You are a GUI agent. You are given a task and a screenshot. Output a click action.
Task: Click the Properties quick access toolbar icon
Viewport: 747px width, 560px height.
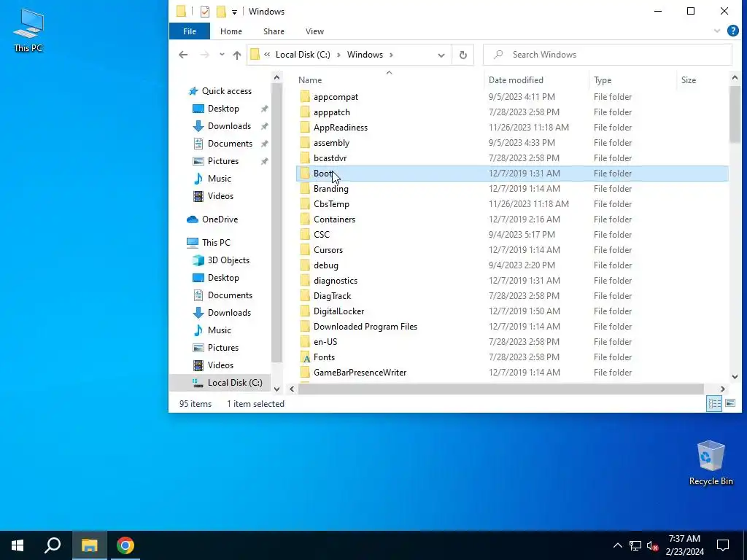[205, 12]
